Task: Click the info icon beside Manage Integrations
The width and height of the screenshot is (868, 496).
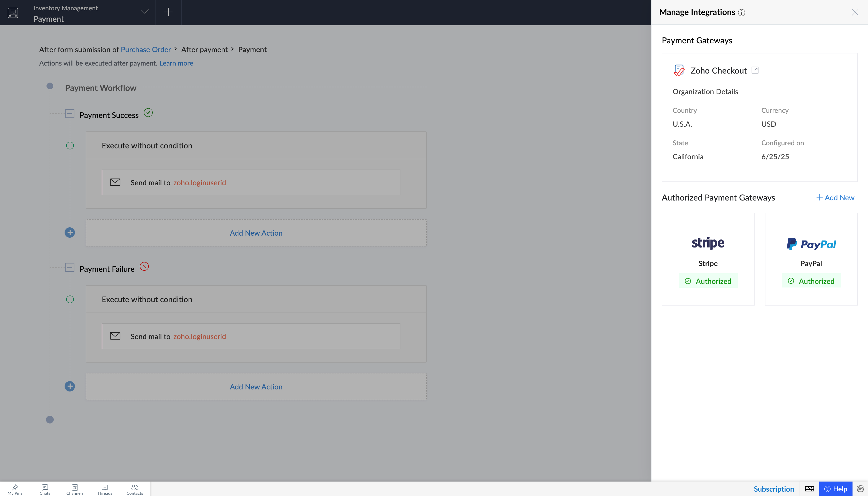Action: 741,13
